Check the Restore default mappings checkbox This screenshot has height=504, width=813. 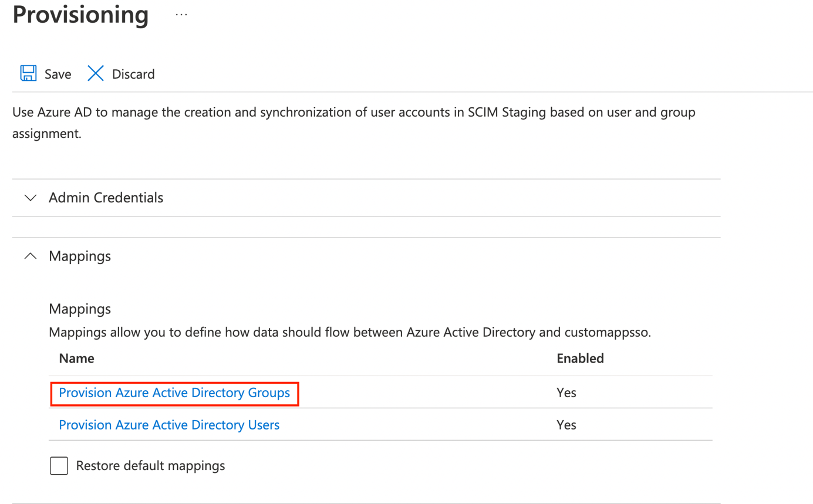point(59,466)
